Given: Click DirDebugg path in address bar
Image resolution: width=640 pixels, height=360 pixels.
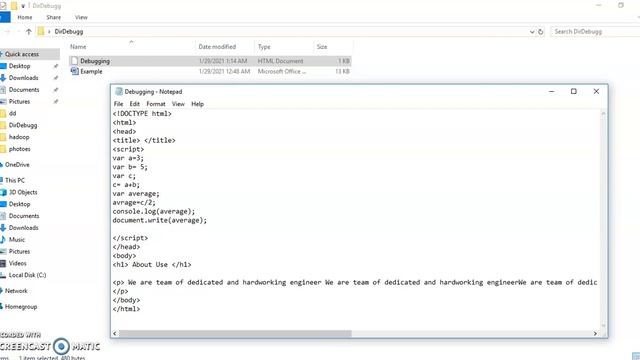Looking at the screenshot, I should click(69, 31).
